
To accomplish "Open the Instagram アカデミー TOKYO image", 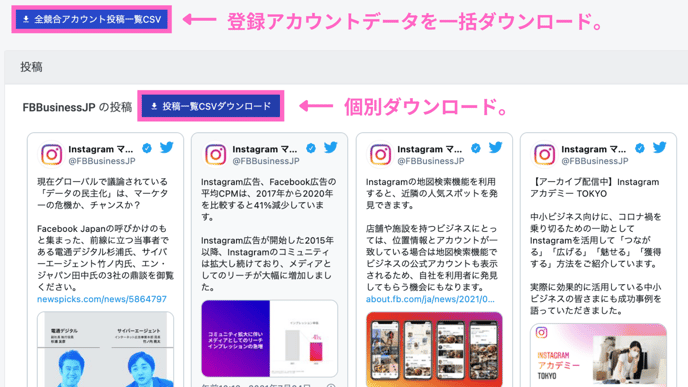I will click(598, 355).
